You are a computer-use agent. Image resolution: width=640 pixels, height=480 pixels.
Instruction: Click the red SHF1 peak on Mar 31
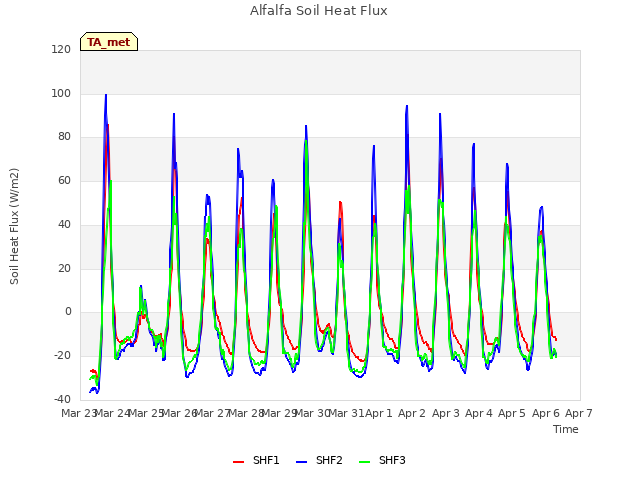(x=340, y=202)
